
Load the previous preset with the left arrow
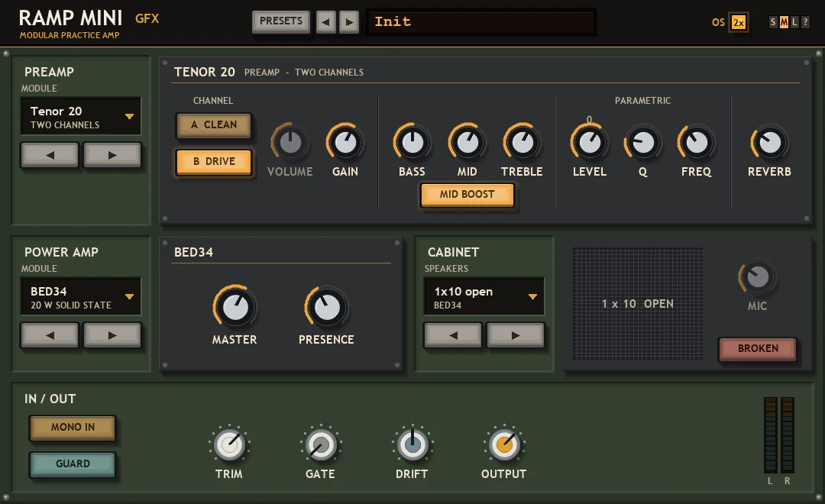point(325,22)
